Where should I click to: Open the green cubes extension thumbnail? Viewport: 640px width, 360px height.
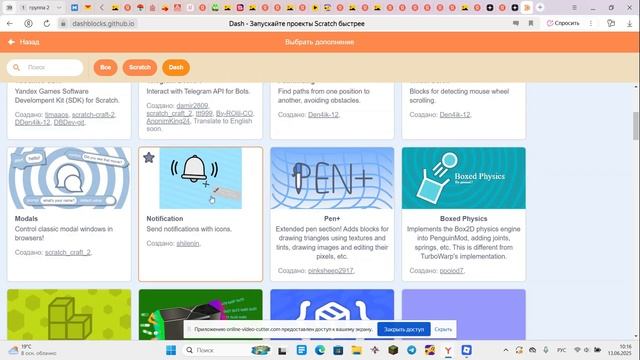69,314
